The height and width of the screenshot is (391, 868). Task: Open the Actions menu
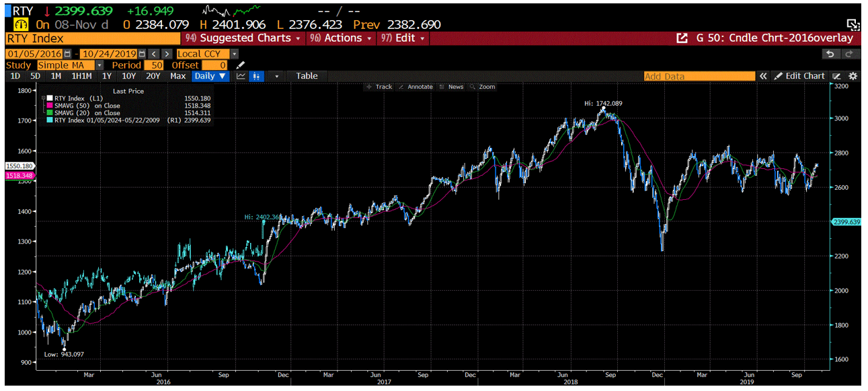(x=341, y=38)
